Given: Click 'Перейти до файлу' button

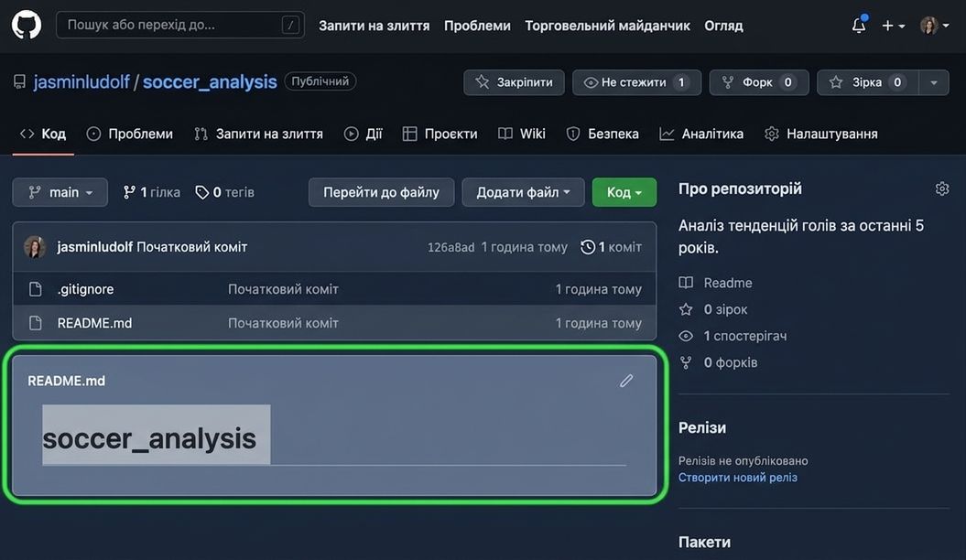Looking at the screenshot, I should point(381,193).
